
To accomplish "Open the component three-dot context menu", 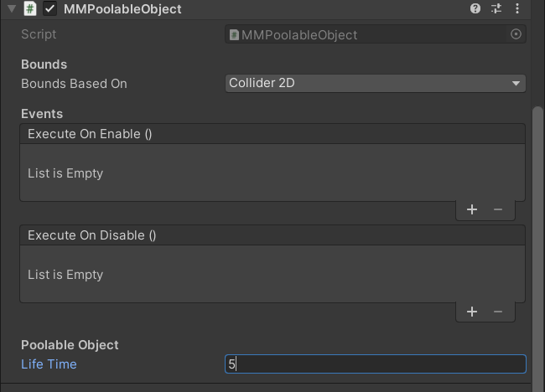I will point(517,8).
